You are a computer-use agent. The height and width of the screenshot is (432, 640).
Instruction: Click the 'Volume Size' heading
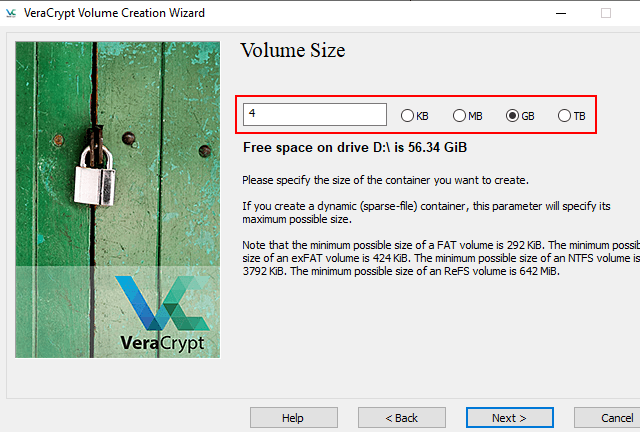click(x=293, y=50)
